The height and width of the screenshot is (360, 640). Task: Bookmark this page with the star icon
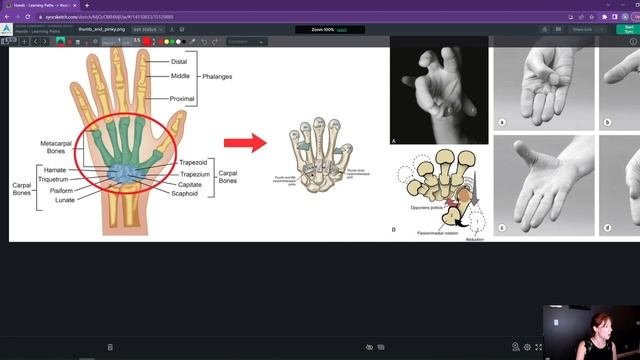[x=591, y=17]
